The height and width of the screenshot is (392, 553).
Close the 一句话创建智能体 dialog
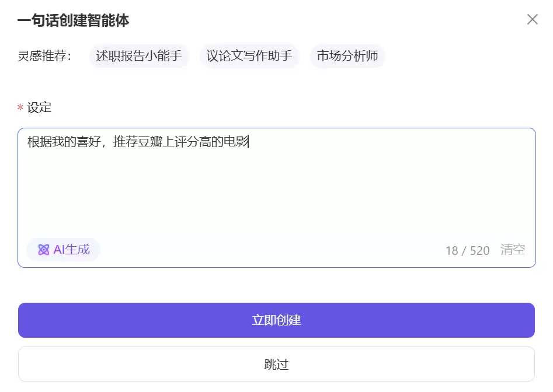click(532, 19)
